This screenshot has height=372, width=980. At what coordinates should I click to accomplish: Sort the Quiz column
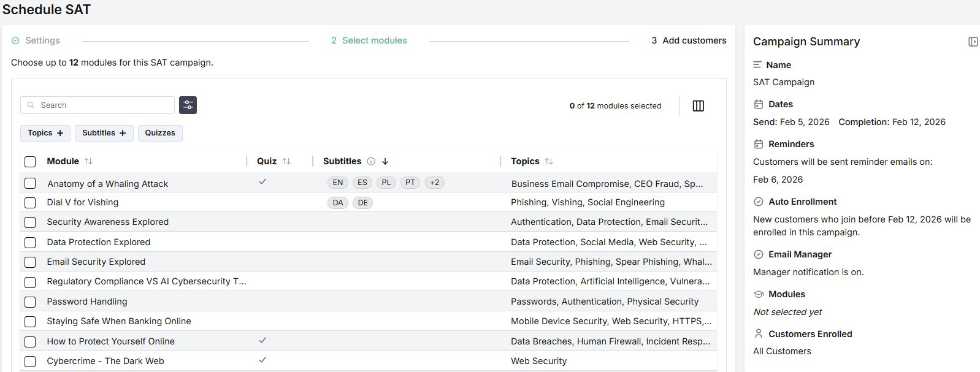tap(286, 162)
